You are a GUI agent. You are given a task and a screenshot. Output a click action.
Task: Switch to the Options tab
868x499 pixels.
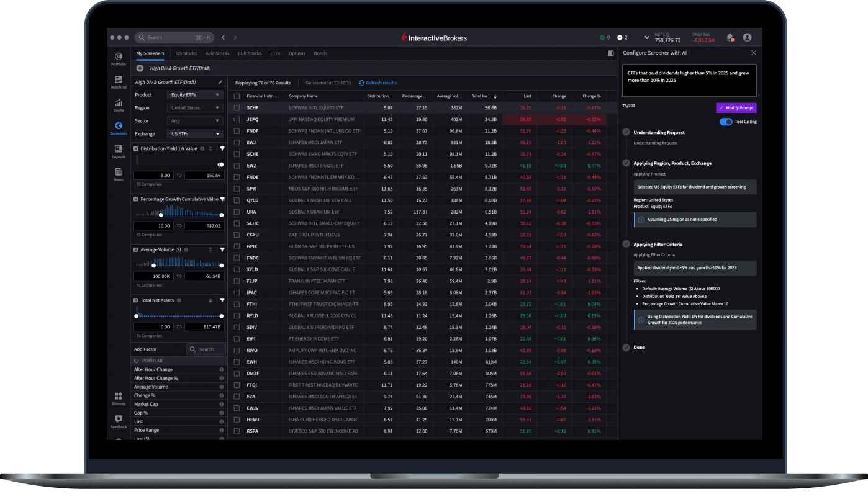(x=297, y=53)
